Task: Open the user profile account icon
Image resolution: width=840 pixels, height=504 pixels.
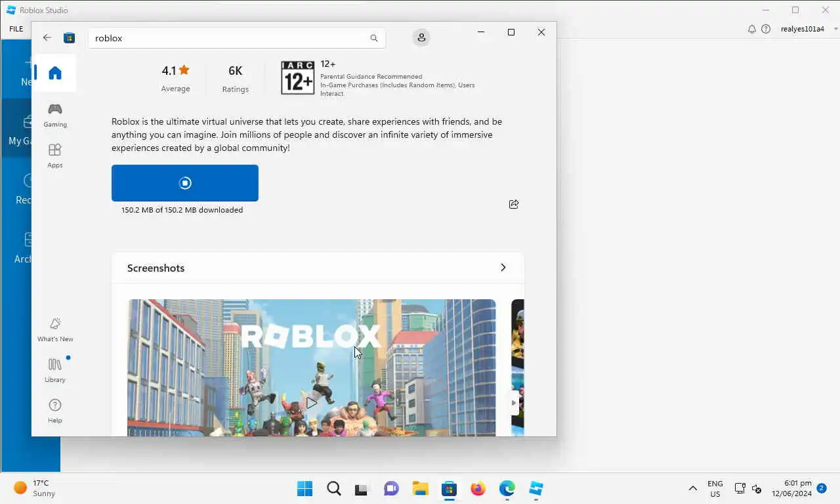Action: [x=421, y=37]
